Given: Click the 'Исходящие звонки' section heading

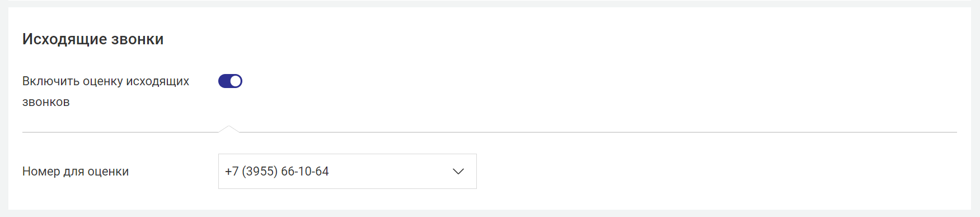Looking at the screenshot, I should pos(93,39).
